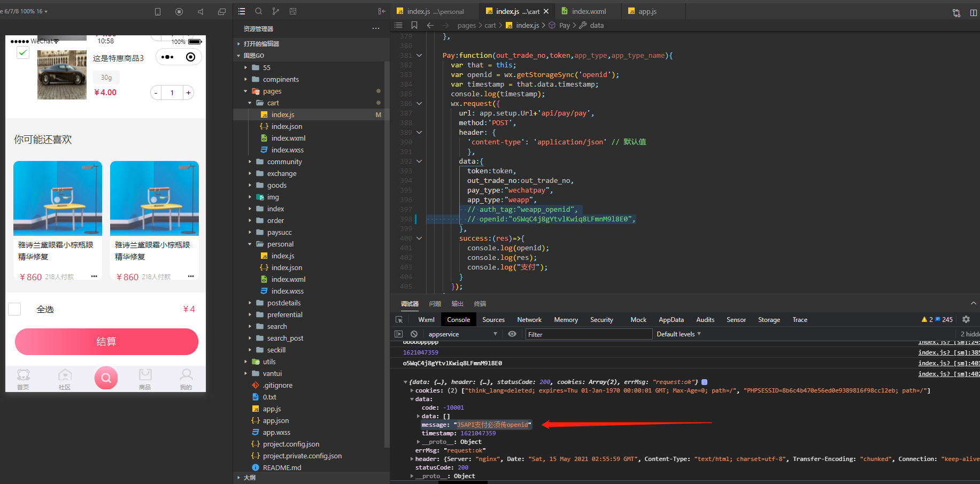Check the 全选 select-all checkbox
Viewport: 980px width, 484px height.
(15, 309)
